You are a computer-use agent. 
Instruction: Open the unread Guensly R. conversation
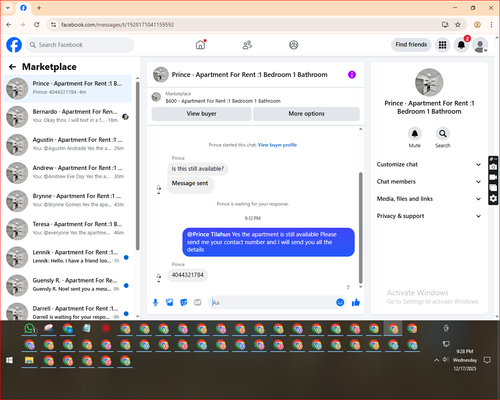[x=68, y=285]
